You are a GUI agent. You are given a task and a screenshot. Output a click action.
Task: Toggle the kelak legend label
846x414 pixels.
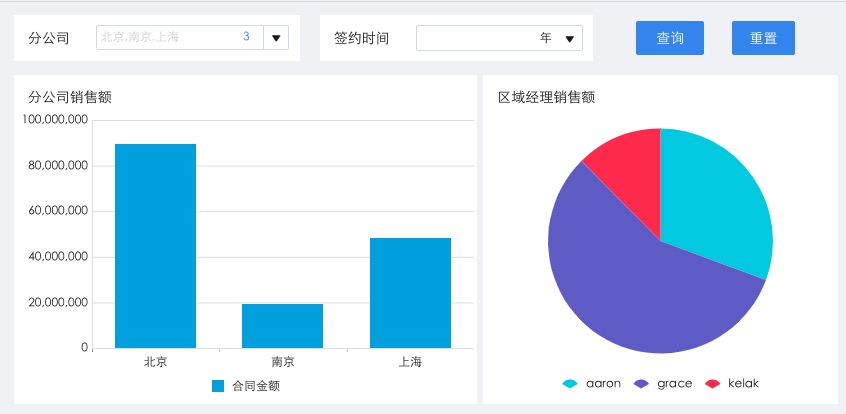click(743, 383)
